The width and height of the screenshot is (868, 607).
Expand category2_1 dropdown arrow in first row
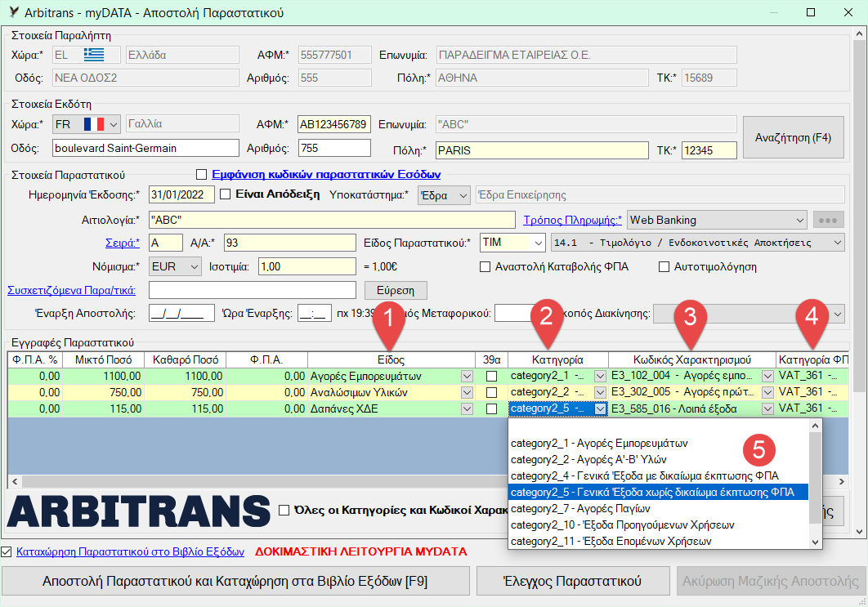click(600, 377)
